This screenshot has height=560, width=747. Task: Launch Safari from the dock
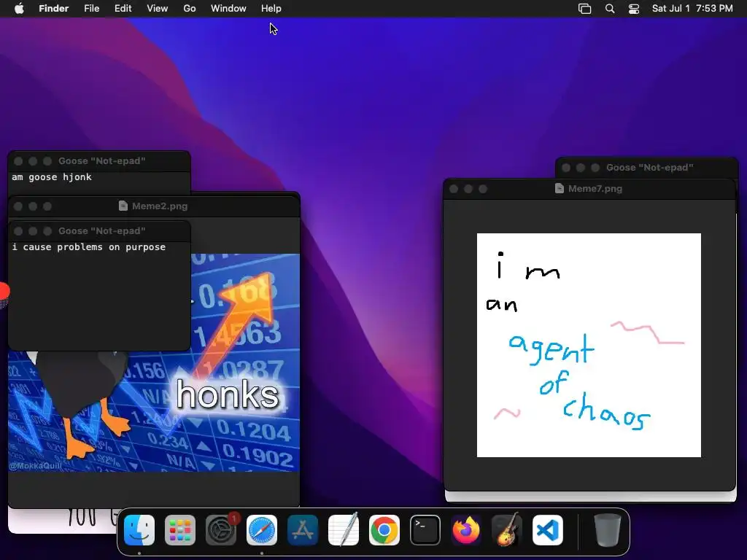point(262,530)
